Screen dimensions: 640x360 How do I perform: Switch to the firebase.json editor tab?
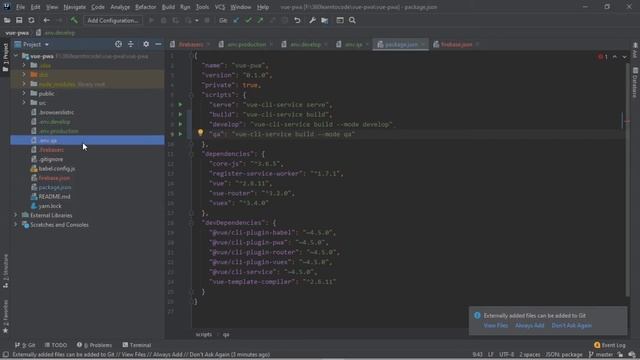pos(456,44)
